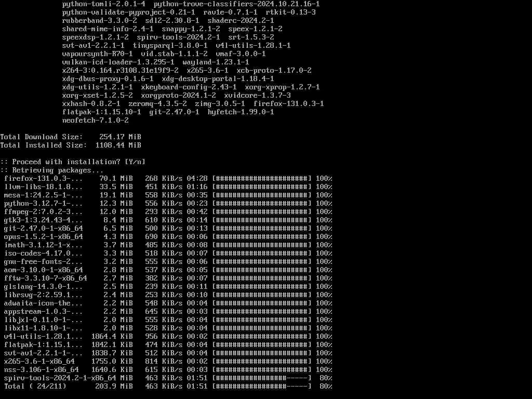The image size is (532, 399).
Task: Click the 'Retrieving packages...' line
Action: 51,170
